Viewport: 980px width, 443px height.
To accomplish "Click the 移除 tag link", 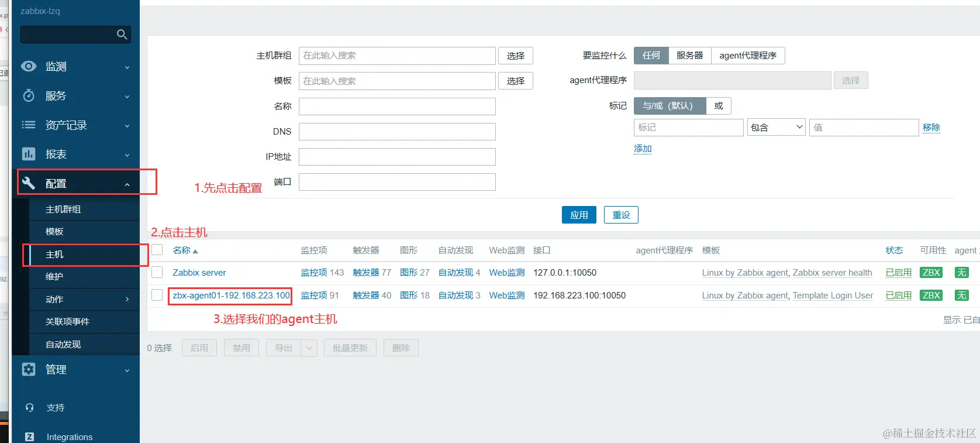I will point(931,127).
